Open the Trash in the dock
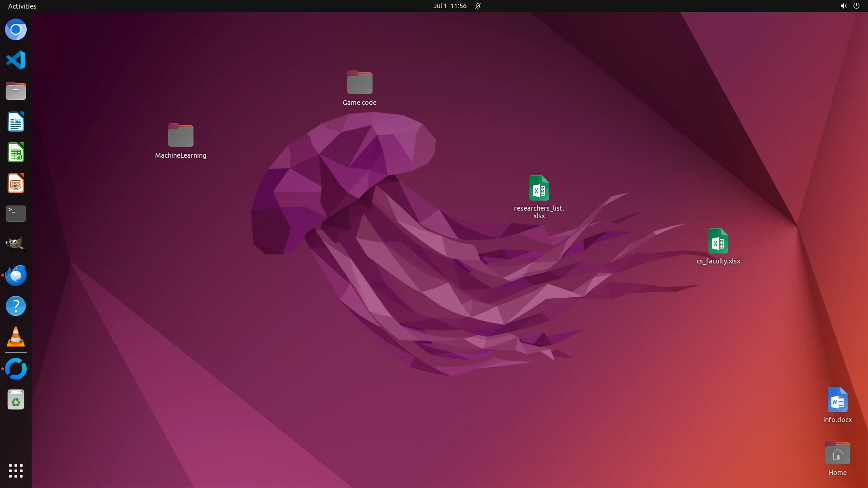 16,400
